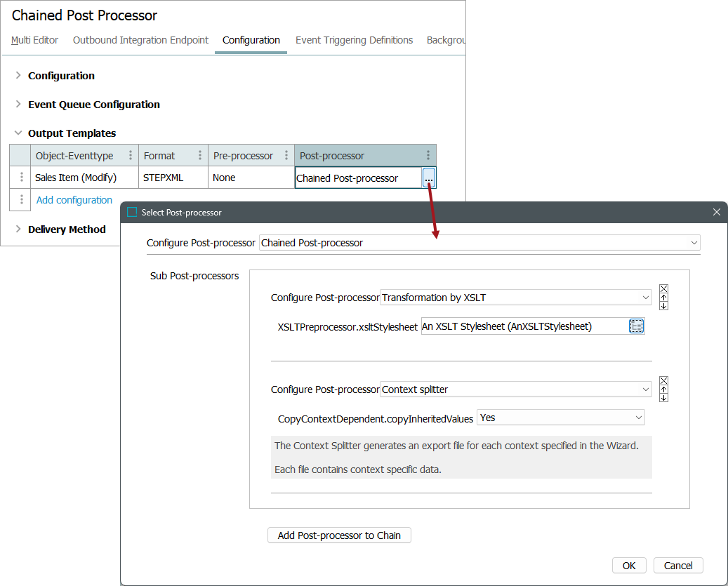This screenshot has height=586, width=728.
Task: Switch to the Event Triggering Definitions tab
Action: tap(354, 40)
